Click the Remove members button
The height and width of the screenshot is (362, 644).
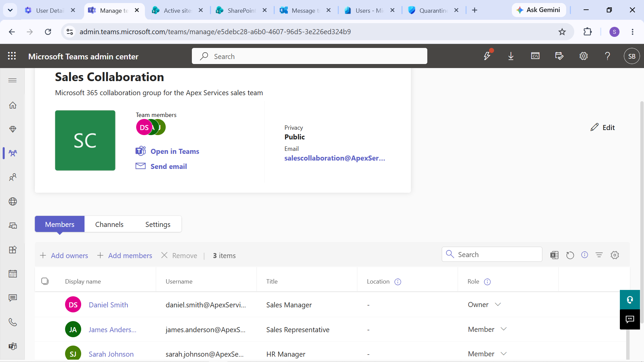pos(179,256)
